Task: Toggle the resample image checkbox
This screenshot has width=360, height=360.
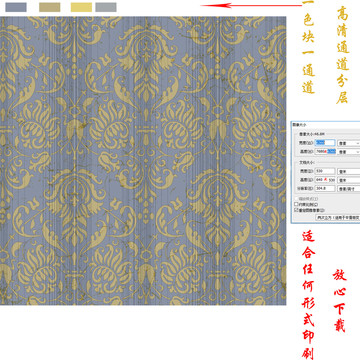Action: coord(296,211)
